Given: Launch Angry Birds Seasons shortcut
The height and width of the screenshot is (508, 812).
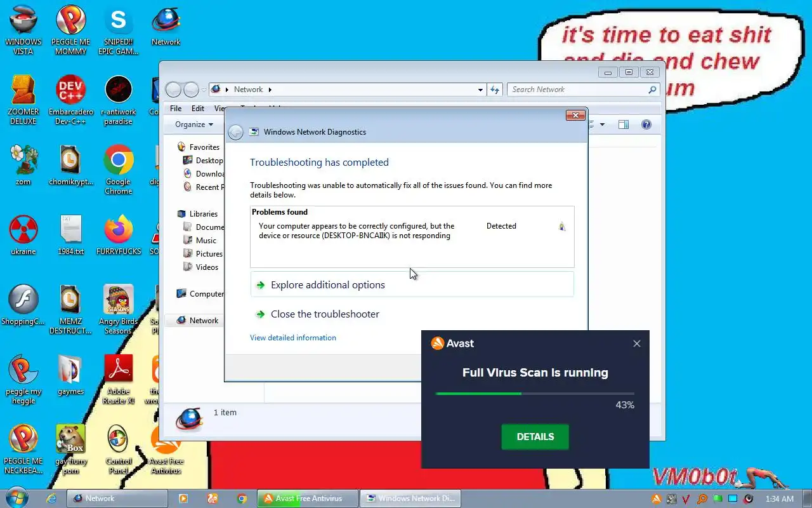Looking at the screenshot, I should [118, 309].
